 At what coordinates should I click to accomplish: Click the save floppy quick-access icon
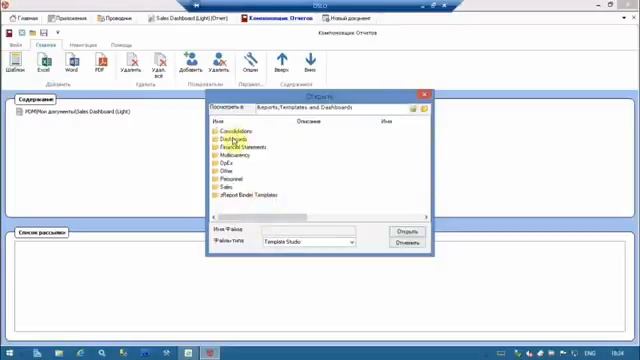[44, 33]
